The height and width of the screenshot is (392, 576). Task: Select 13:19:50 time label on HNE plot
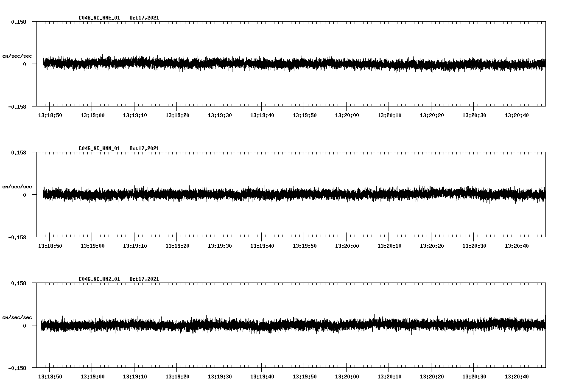pos(305,115)
